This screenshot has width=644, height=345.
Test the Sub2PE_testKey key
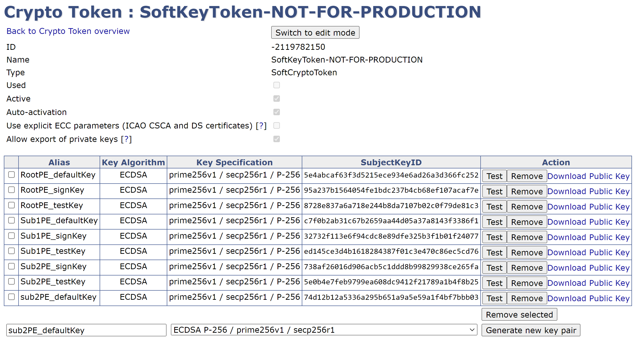tap(494, 283)
